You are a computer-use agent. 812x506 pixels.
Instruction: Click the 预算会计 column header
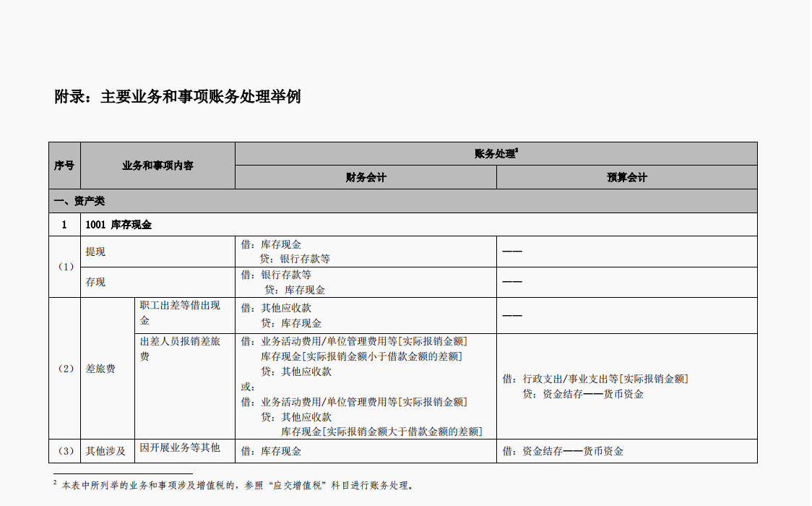click(x=626, y=178)
